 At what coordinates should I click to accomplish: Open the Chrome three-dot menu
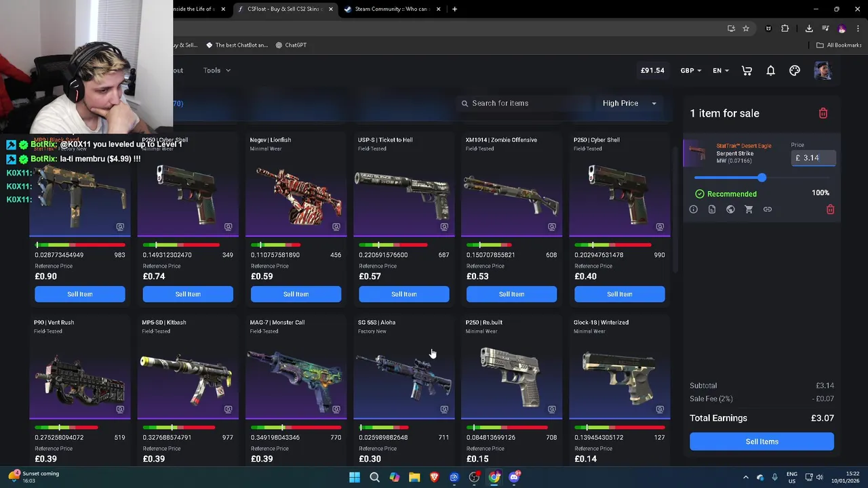pyautogui.click(x=858, y=28)
